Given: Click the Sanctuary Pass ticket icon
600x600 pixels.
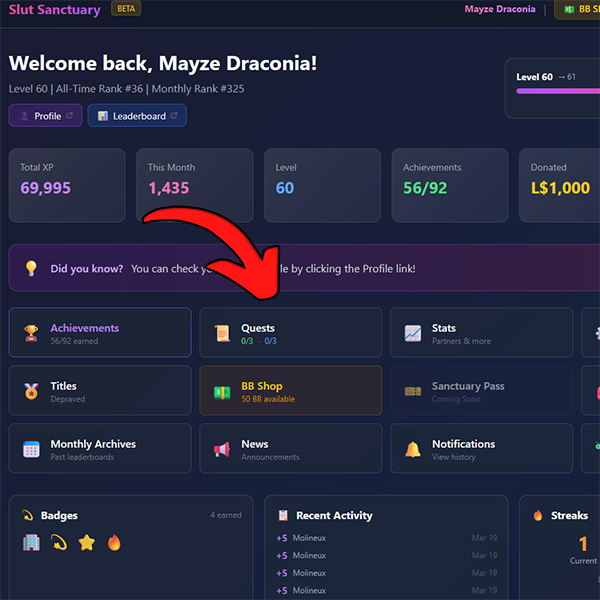Looking at the screenshot, I should 412,391.
